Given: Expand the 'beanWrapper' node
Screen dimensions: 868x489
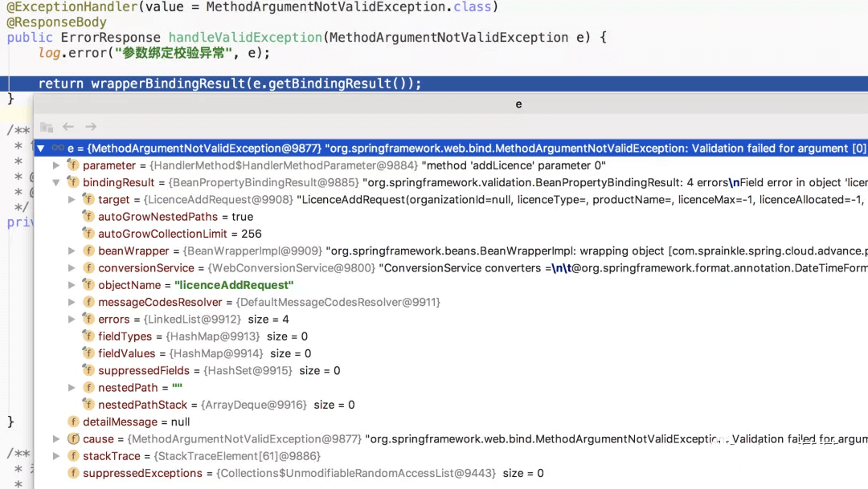Looking at the screenshot, I should pyautogui.click(x=72, y=251).
